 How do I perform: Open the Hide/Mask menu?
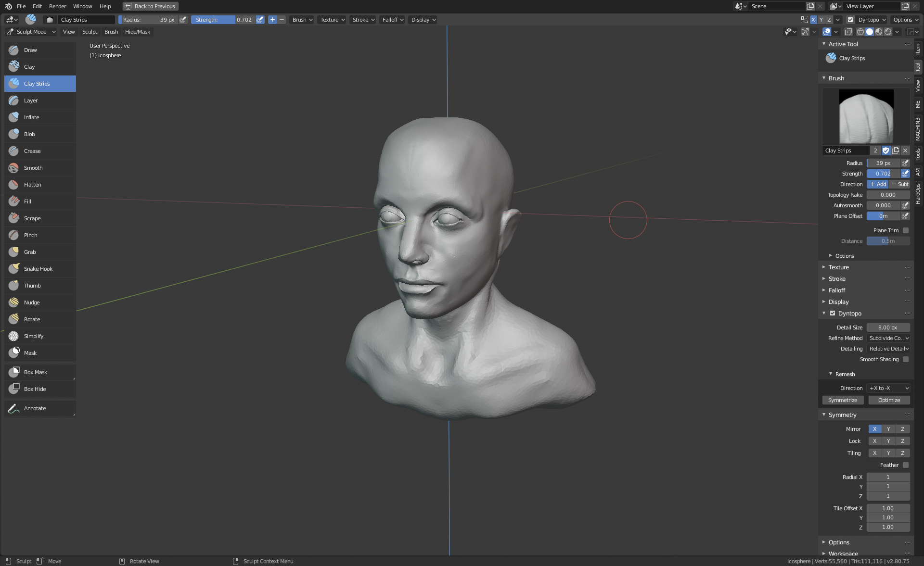137,32
